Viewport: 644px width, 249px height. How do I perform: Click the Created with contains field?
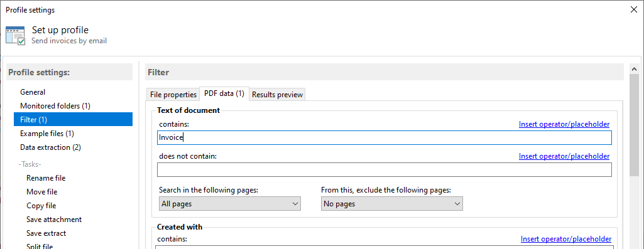(385, 247)
